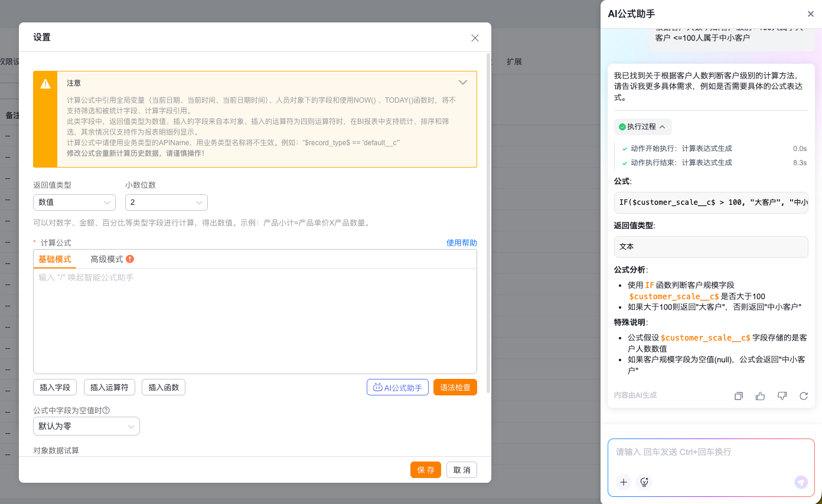Open the AI公式助手 button in the dialog
The width and height of the screenshot is (822, 504).
pos(397,387)
